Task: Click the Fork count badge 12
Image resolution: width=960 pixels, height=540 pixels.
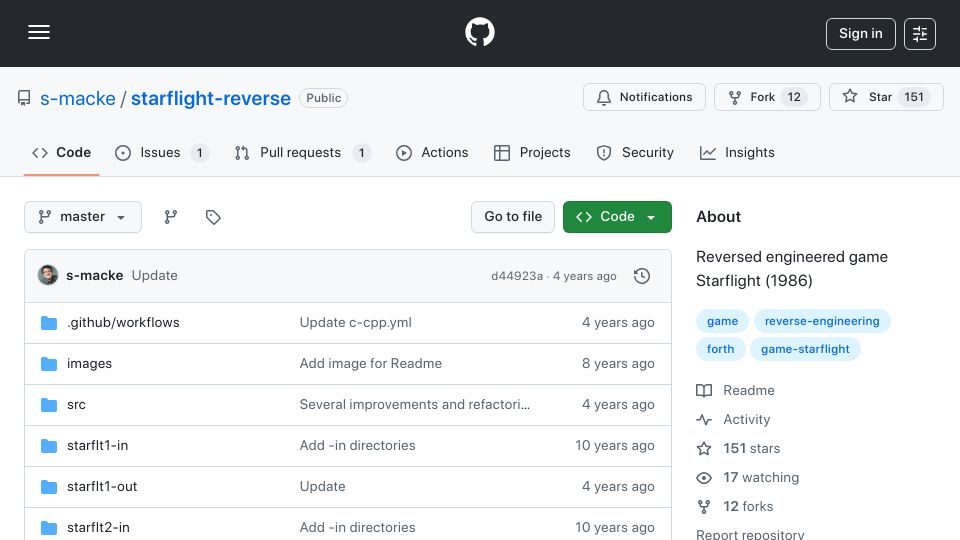Action: pyautogui.click(x=794, y=97)
